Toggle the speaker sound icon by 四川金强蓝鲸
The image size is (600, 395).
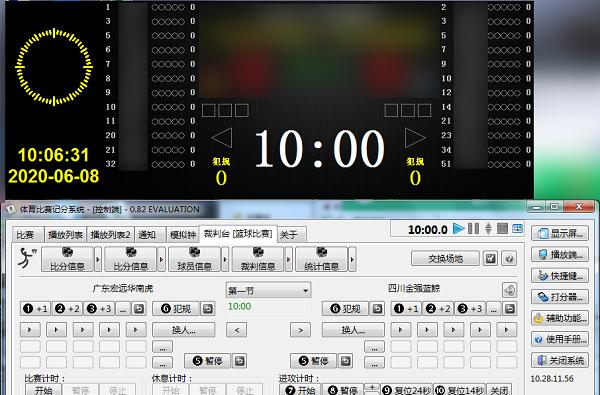(509, 290)
